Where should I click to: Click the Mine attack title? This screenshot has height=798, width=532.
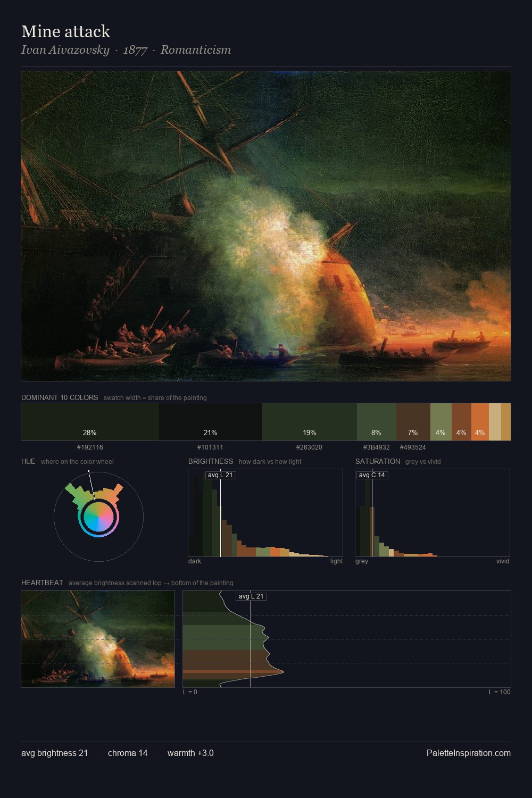click(65, 31)
